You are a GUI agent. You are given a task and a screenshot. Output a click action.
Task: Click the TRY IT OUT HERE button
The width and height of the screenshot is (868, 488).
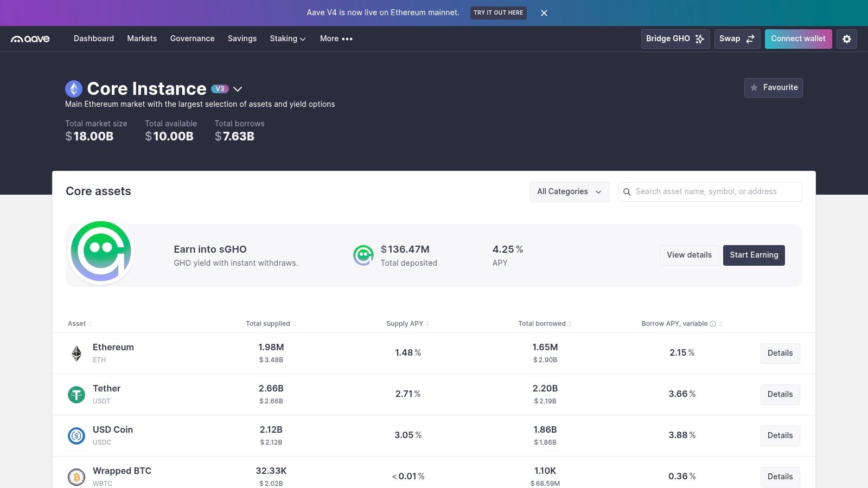click(x=498, y=12)
